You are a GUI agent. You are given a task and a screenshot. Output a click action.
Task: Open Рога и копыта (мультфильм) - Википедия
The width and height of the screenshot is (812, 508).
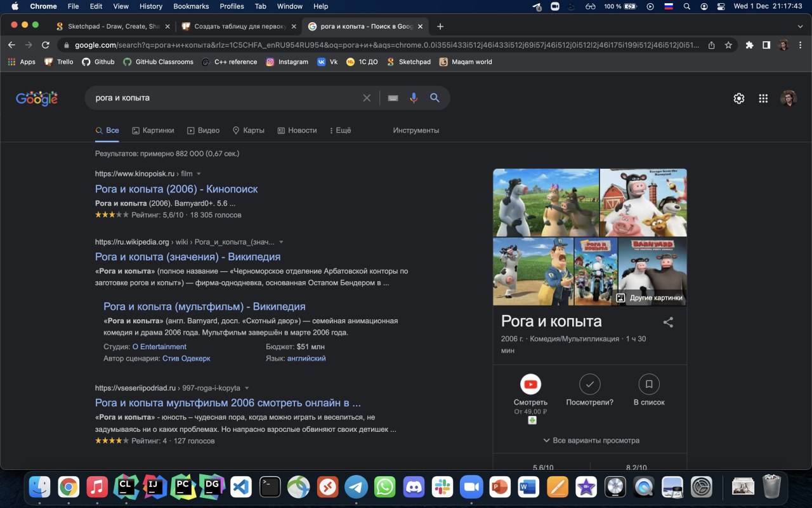(x=204, y=307)
